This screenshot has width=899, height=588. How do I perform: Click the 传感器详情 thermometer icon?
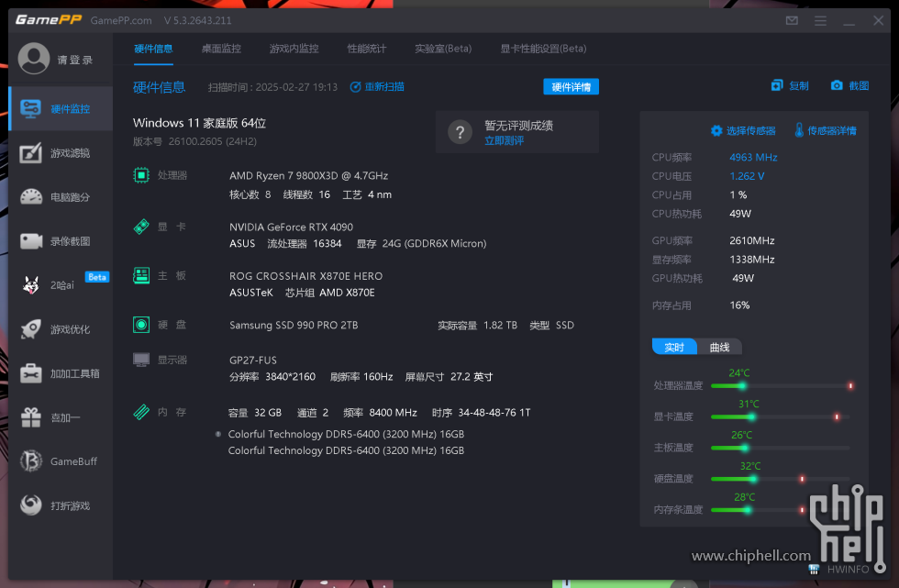tap(799, 130)
